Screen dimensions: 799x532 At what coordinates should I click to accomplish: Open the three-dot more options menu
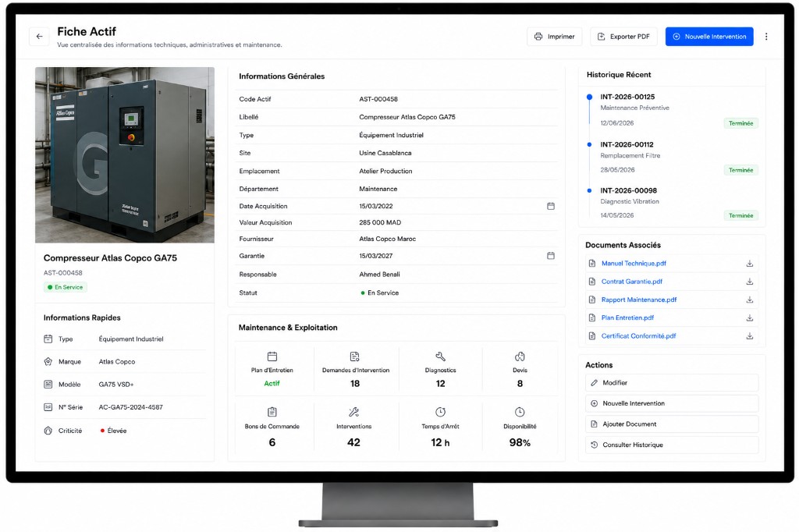[x=766, y=37]
